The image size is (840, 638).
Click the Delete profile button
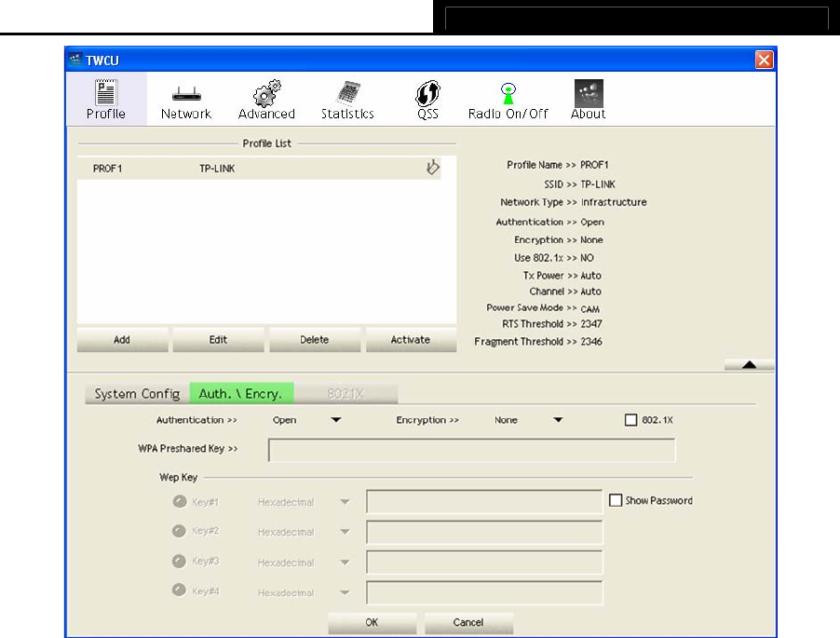point(315,340)
